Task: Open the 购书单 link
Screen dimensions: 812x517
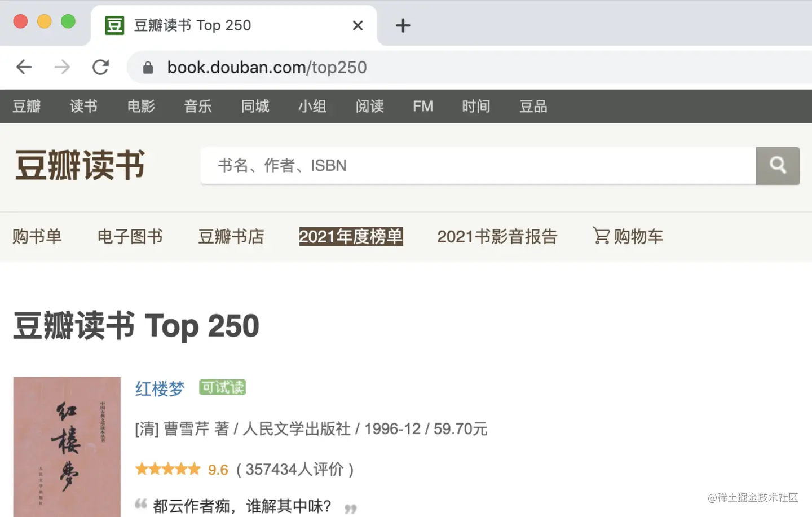Action: tap(37, 236)
